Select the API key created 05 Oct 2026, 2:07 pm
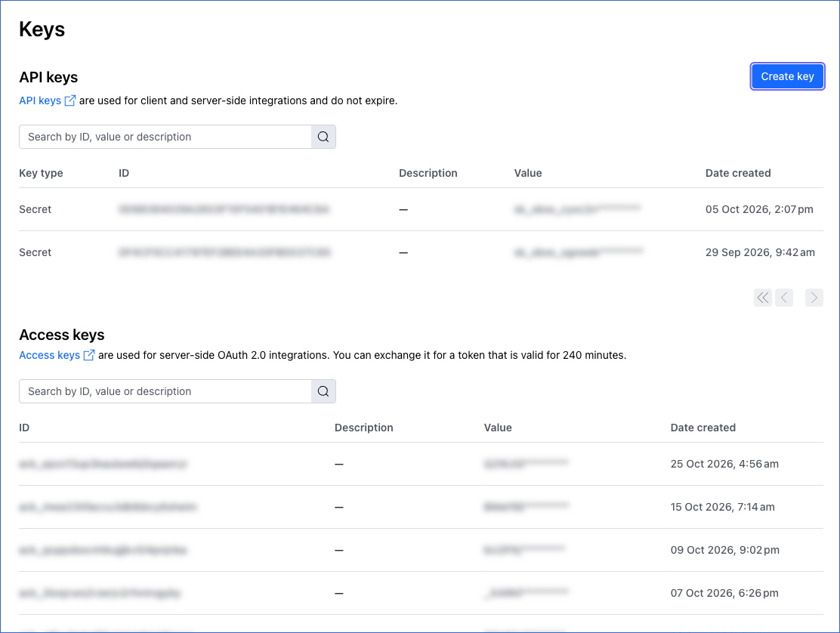Image resolution: width=840 pixels, height=633 pixels. coord(421,209)
